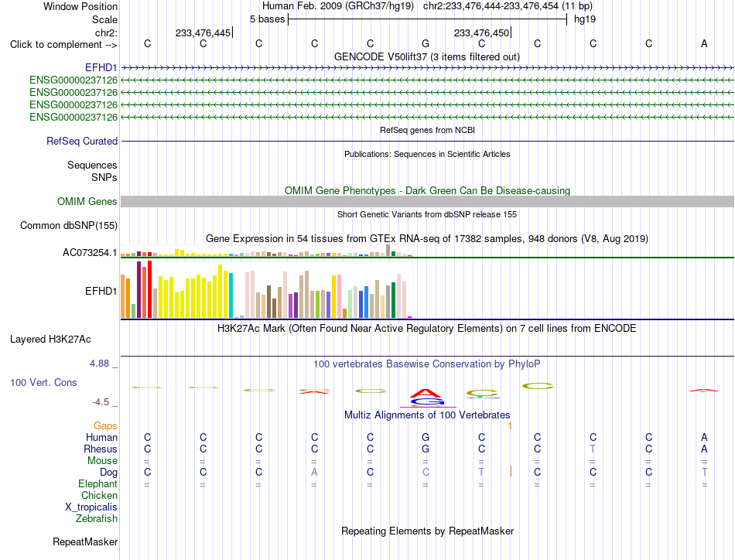Click the red A over blue G conservation logo
This screenshot has height=560, width=735.
(x=426, y=397)
